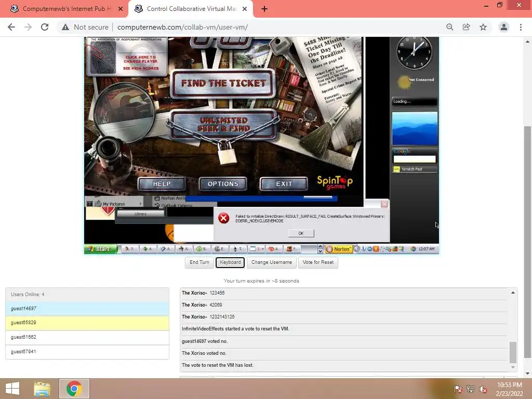Viewport: 532px width, 399px height.
Task: Share this page via share icon
Action: coord(466,27)
